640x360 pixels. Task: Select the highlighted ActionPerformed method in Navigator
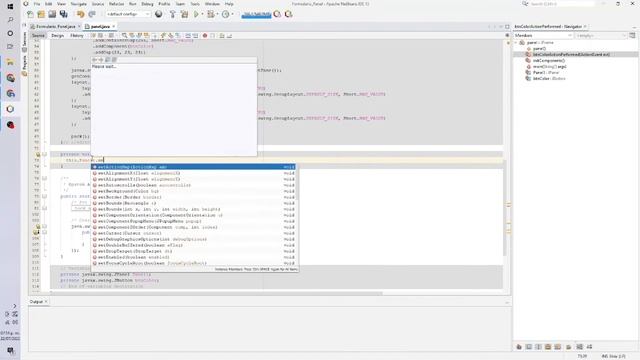576,54
